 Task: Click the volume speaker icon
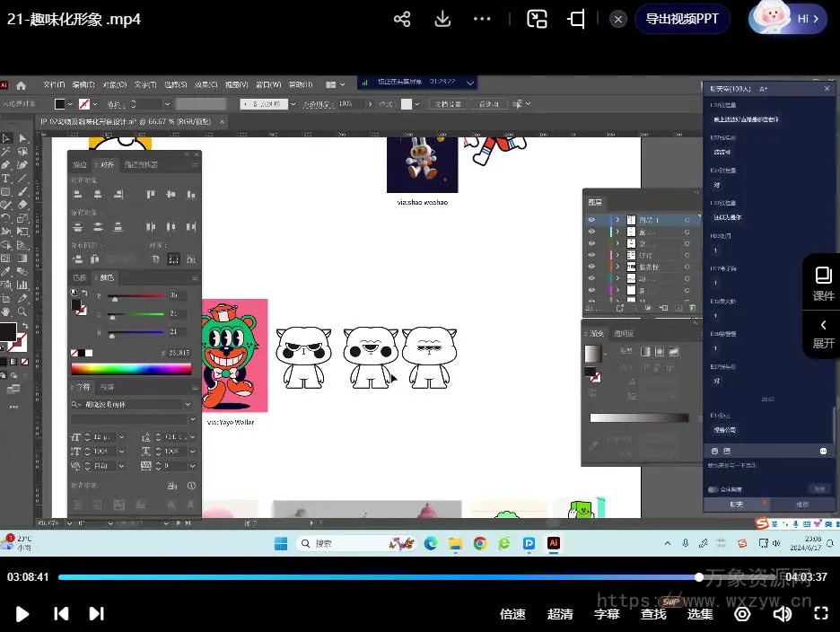[783, 614]
